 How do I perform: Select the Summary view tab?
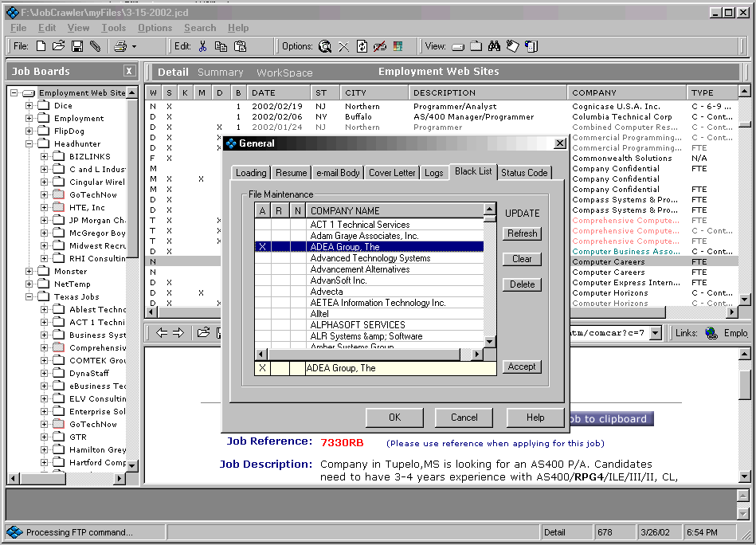221,73
